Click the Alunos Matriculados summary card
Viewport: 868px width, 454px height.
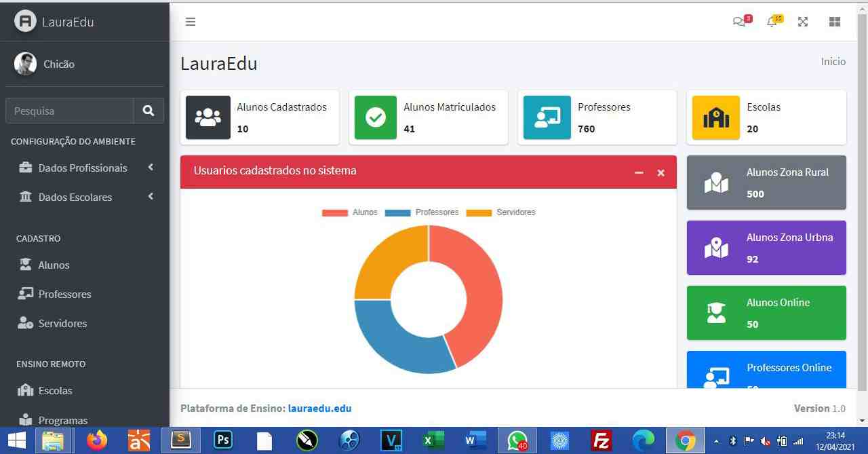click(x=428, y=117)
